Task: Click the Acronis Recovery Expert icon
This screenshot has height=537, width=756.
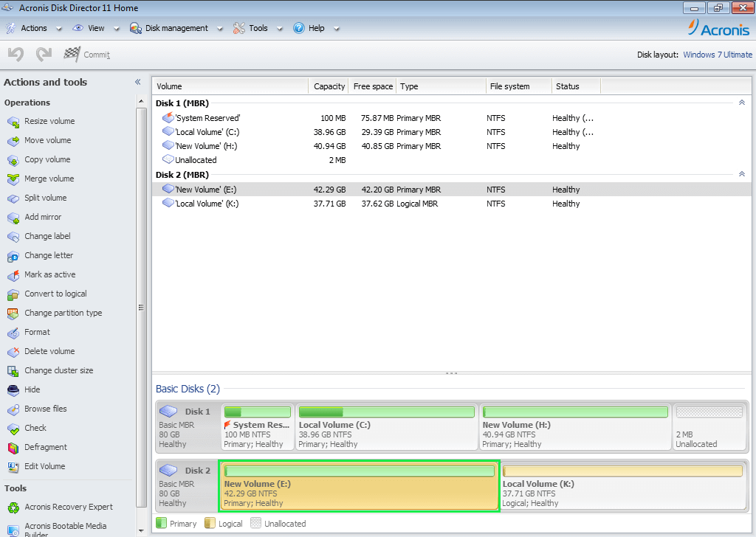Action: (x=13, y=507)
